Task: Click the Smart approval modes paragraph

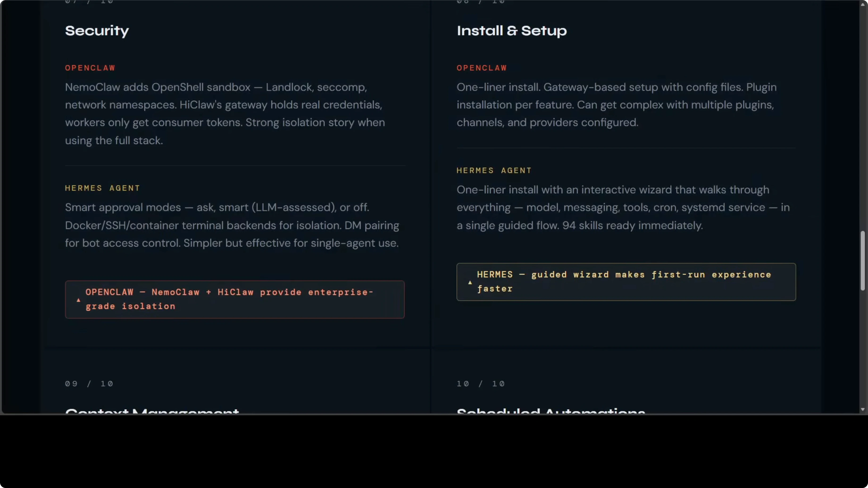Action: click(x=232, y=225)
